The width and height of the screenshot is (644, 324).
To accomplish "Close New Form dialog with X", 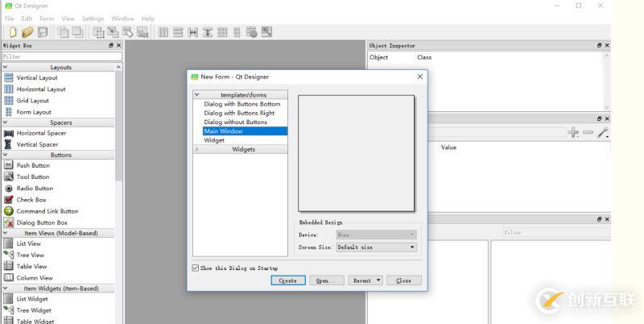I will 419,77.
